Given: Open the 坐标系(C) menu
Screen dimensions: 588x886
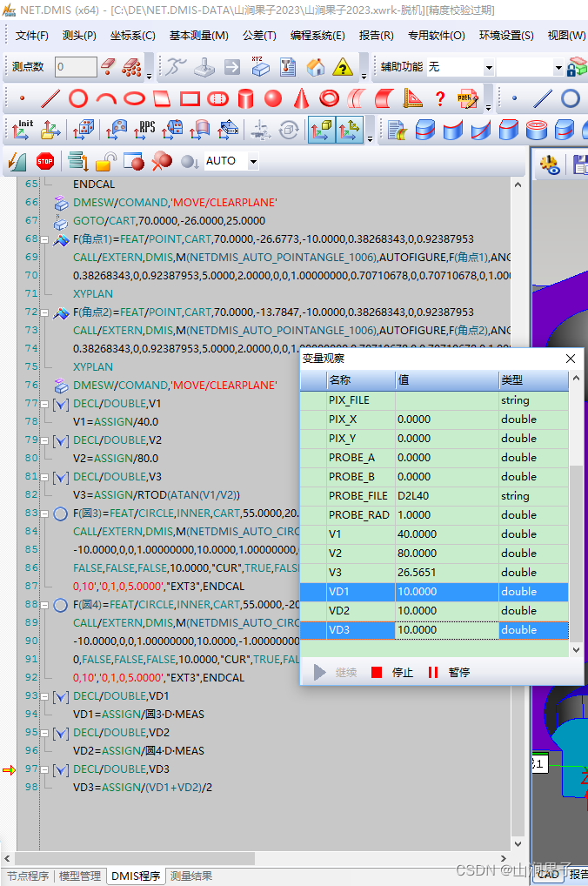Looking at the screenshot, I should [x=133, y=36].
